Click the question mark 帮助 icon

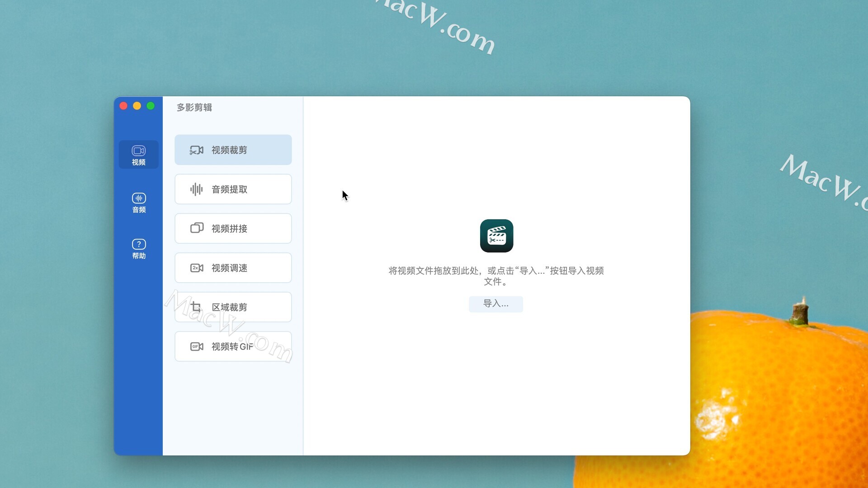point(139,244)
